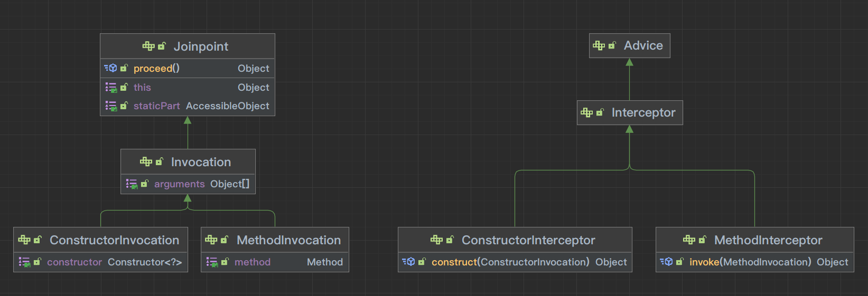Click the public lock icon beside Interceptor

click(x=600, y=112)
